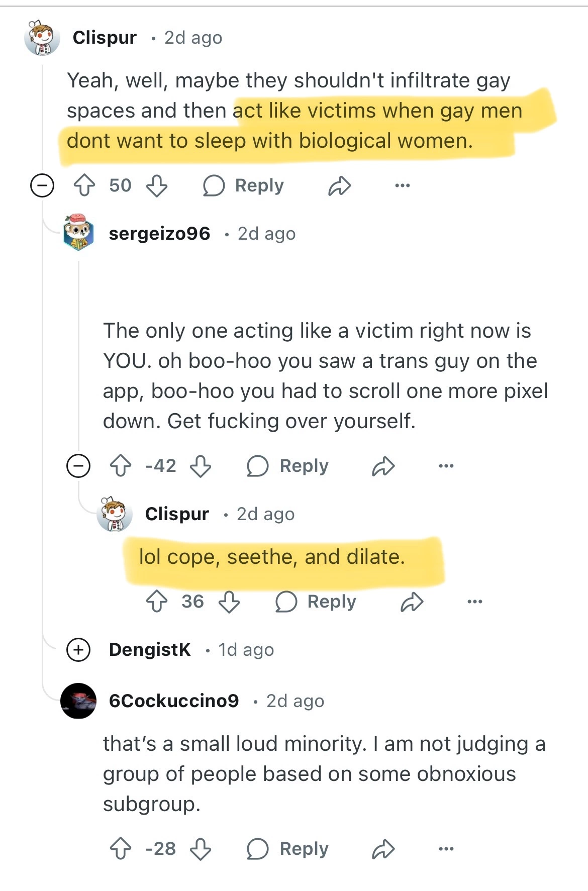Open more options on 50-point comment
This screenshot has width=588, height=891.
pos(402,185)
